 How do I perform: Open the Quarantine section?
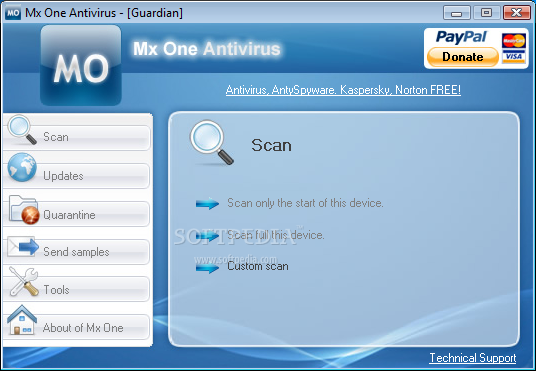(77, 214)
